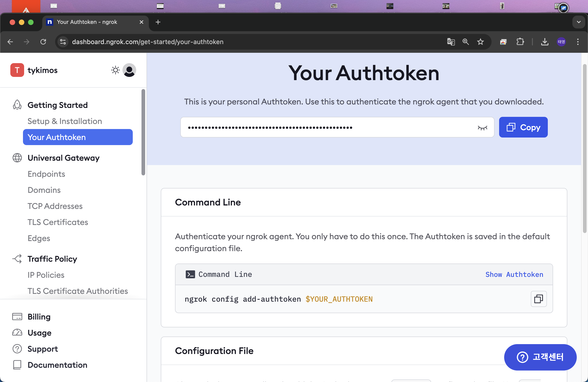Click the zoom magnifier icon in address bar
The width and height of the screenshot is (588, 382).
466,42
